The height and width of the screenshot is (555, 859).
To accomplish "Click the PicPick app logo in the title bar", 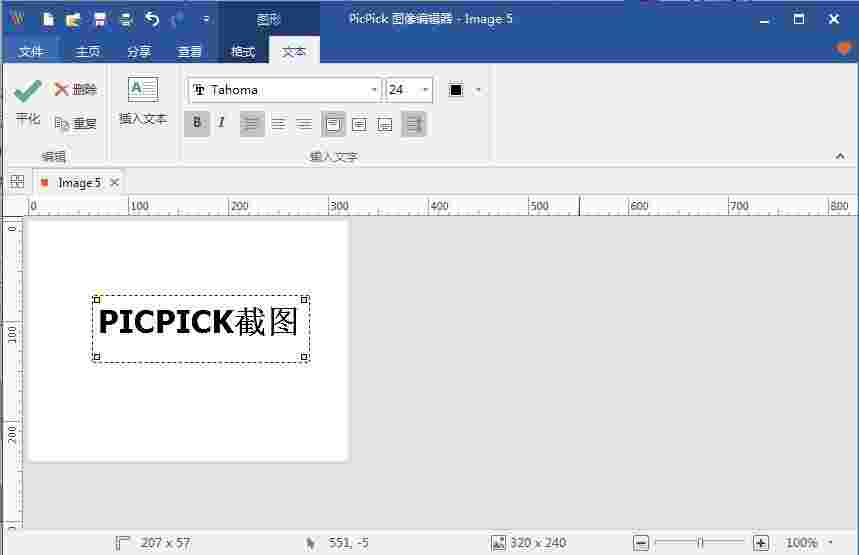I will 17,19.
